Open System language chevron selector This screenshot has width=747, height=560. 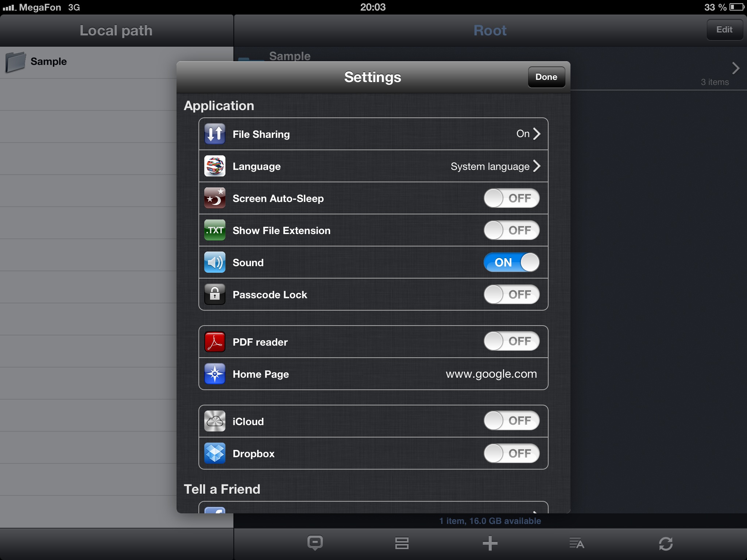click(x=537, y=166)
